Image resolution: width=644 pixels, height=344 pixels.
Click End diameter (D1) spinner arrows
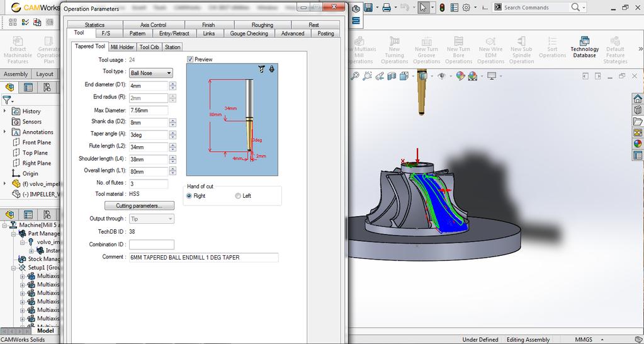(x=172, y=86)
